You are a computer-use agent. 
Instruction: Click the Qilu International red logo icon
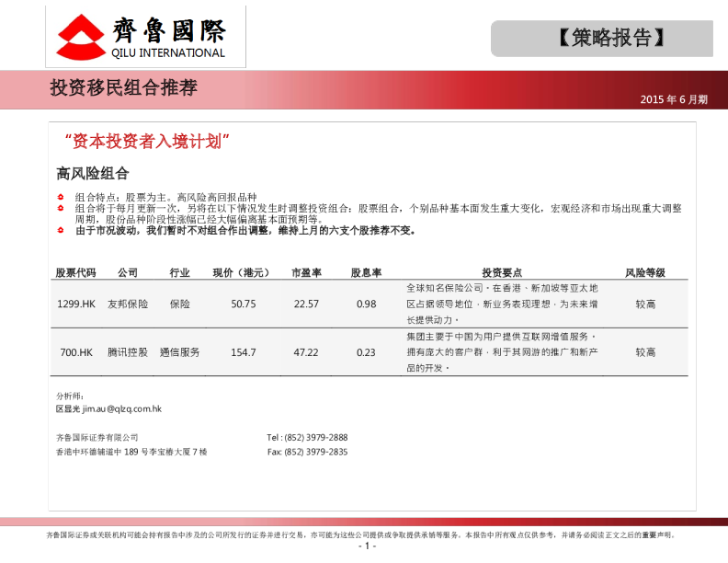[x=80, y=37]
